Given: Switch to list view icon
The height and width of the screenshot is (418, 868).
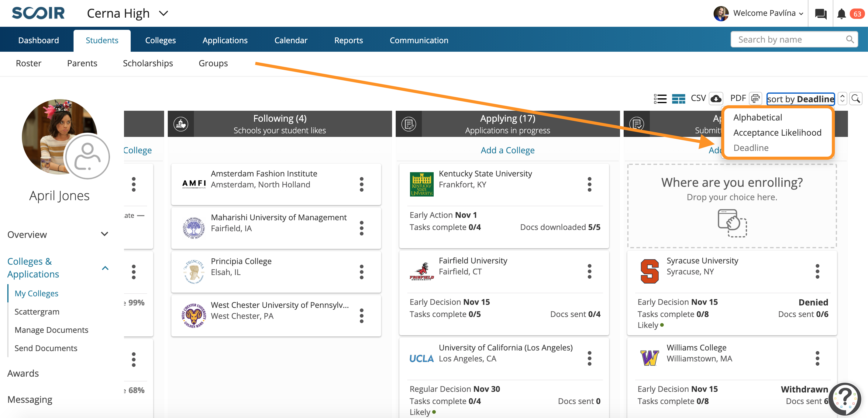Looking at the screenshot, I should (x=660, y=99).
